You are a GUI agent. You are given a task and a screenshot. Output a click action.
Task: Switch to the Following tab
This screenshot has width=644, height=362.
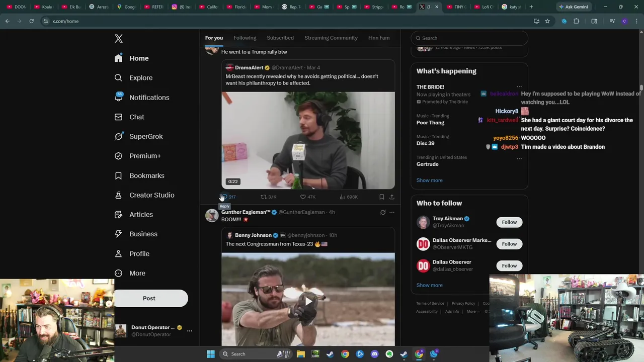245,38
